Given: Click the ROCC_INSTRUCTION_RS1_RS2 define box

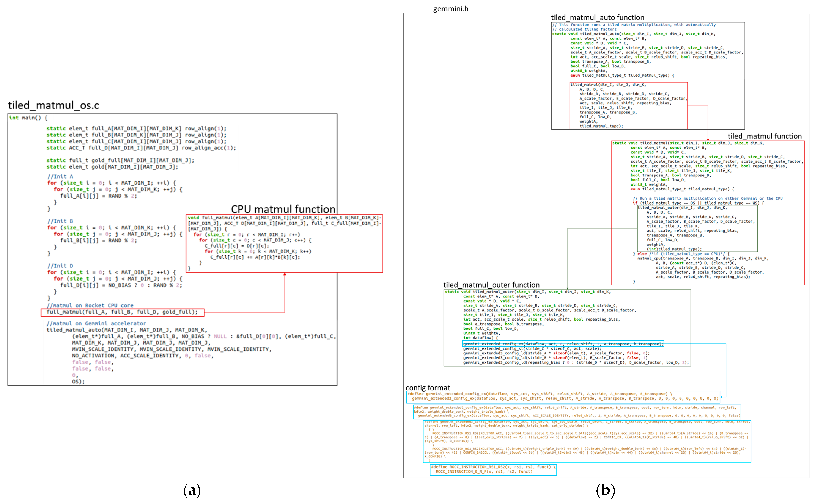Looking at the screenshot, I should click(x=493, y=469).
